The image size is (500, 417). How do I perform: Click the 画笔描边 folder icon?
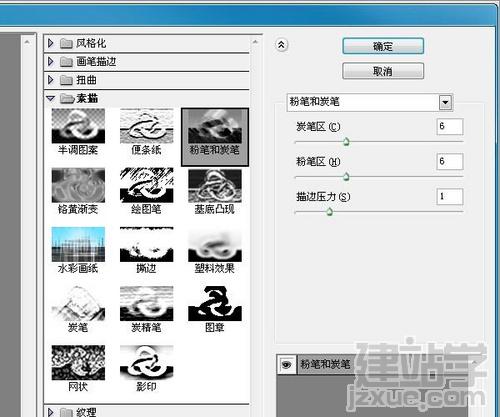66,62
